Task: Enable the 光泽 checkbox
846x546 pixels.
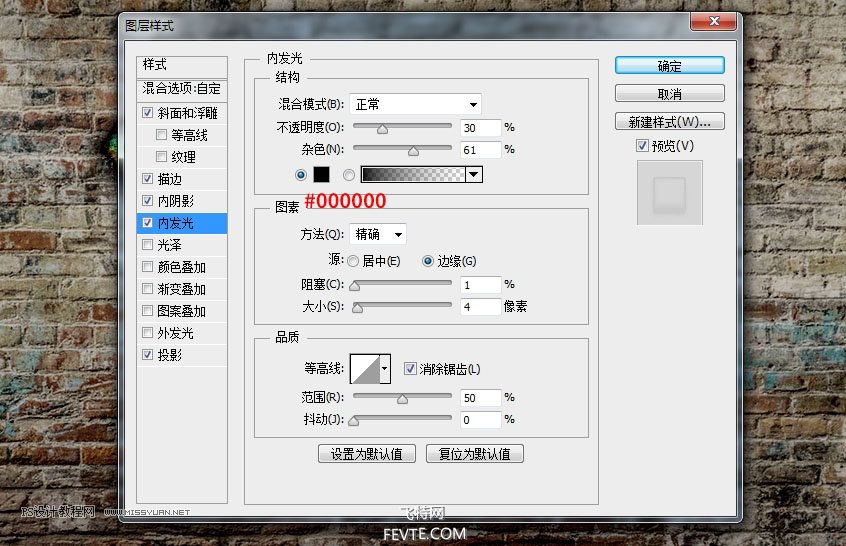Action: tap(147, 244)
